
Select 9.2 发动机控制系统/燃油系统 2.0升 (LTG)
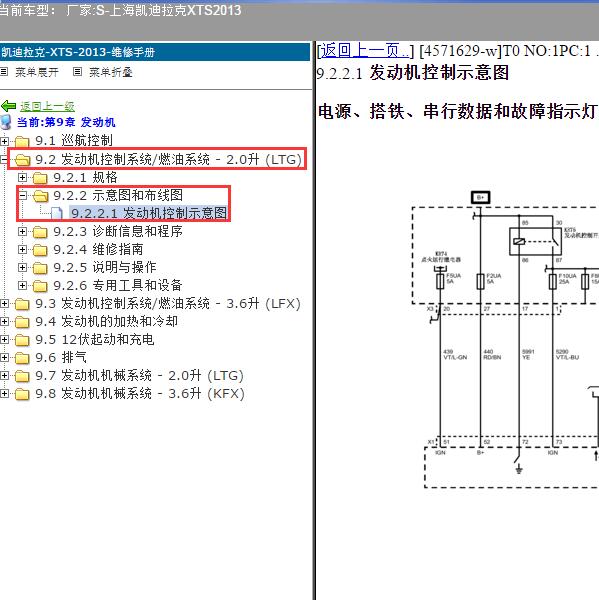click(168, 160)
